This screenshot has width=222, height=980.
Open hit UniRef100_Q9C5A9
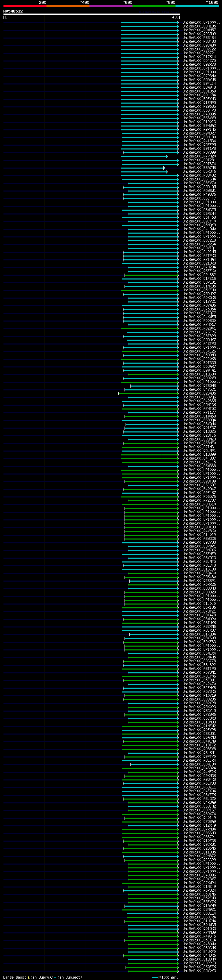[x=199, y=34]
